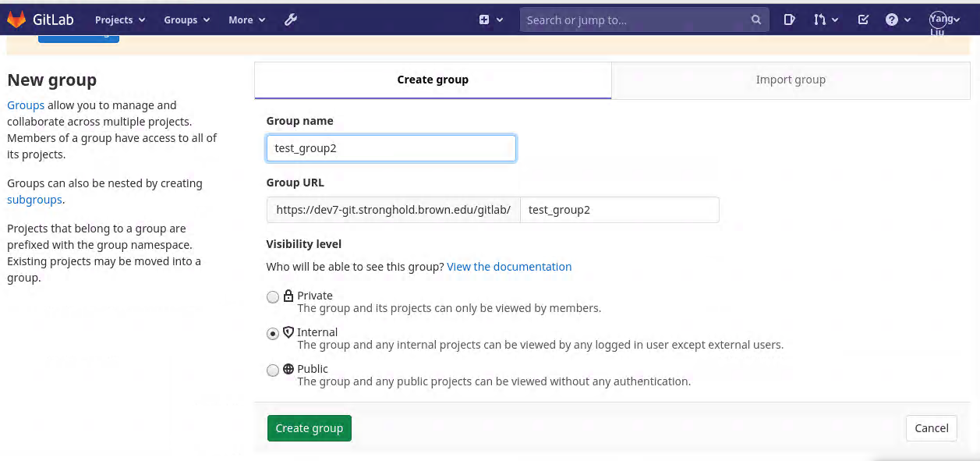
Task: Expand the More dropdown menu
Action: [246, 20]
